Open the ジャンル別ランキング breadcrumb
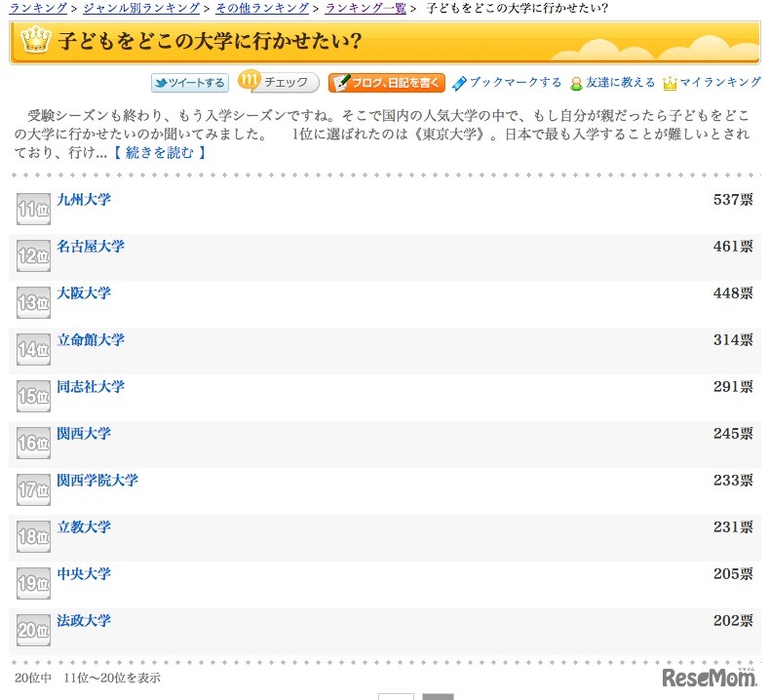This screenshot has width=770, height=700. click(141, 8)
